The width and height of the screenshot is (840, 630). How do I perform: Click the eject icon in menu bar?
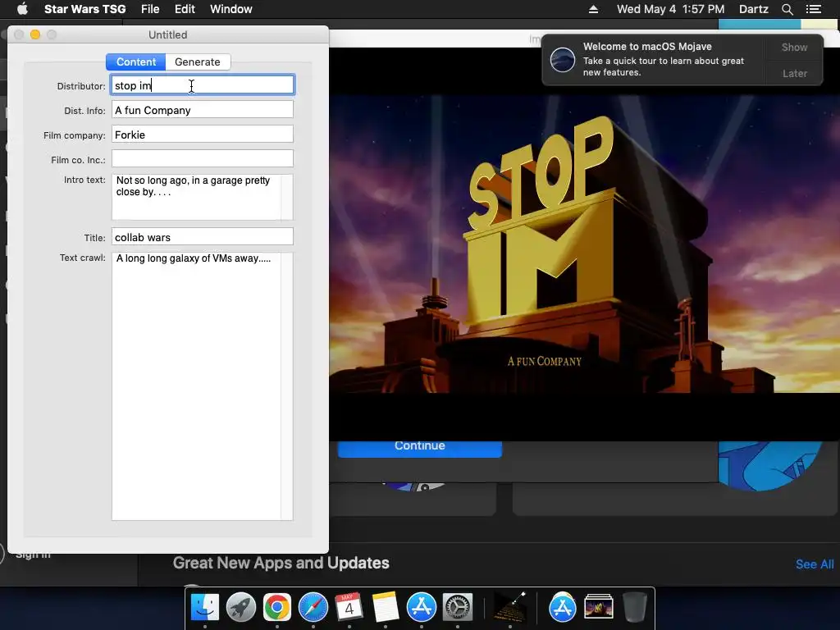pyautogui.click(x=594, y=9)
